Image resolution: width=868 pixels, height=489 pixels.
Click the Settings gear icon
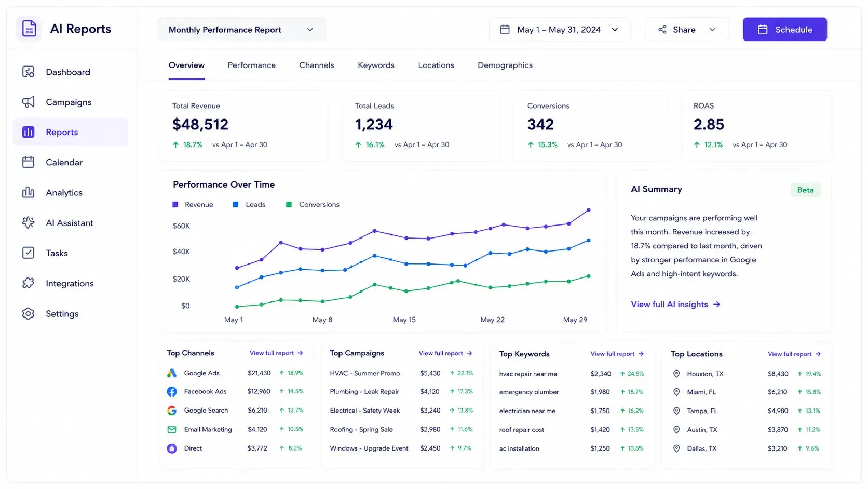coord(29,313)
